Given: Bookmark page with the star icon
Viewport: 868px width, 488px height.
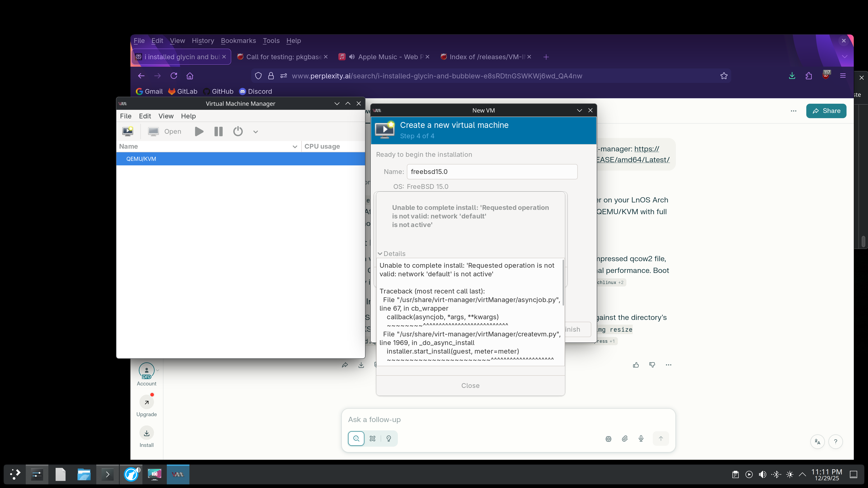Looking at the screenshot, I should pos(724,76).
